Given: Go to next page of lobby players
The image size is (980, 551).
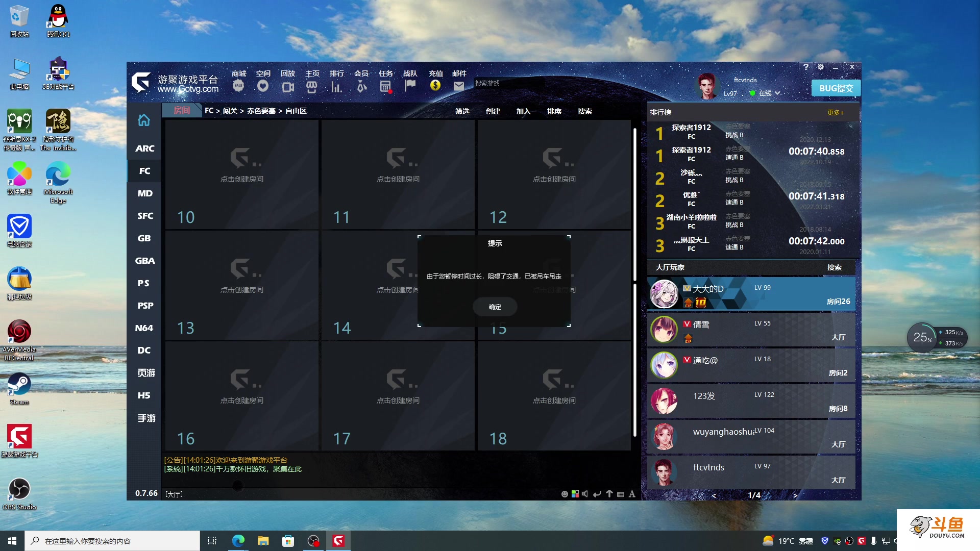Looking at the screenshot, I should [795, 495].
